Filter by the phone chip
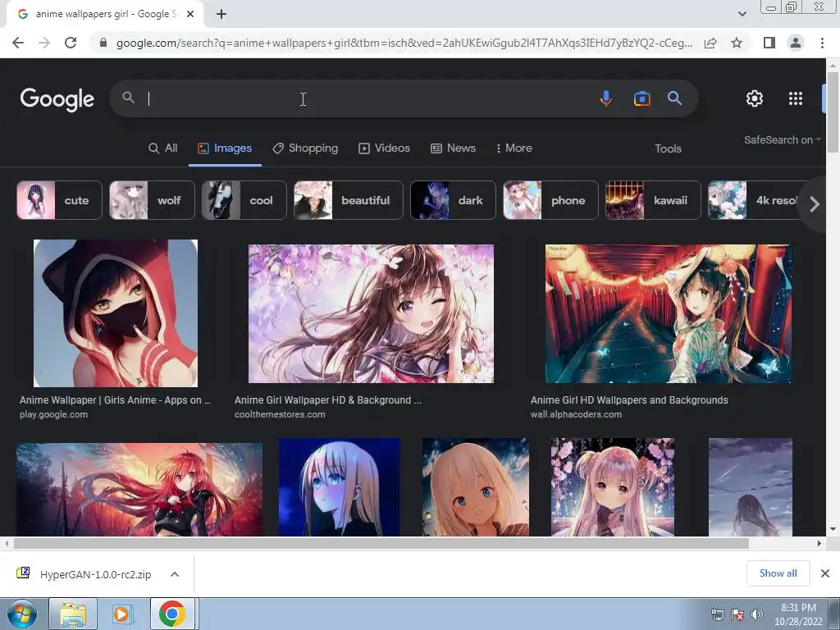 pyautogui.click(x=550, y=200)
